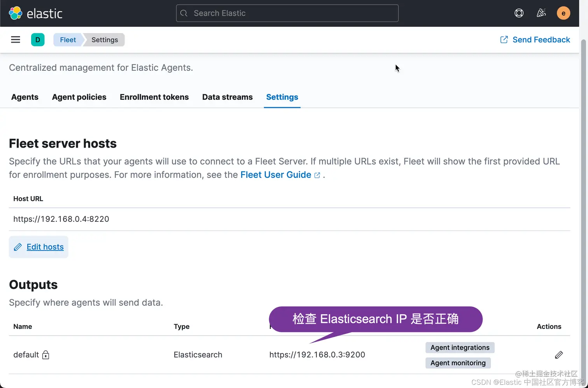Click the default output name
The width and height of the screenshot is (588, 388).
[x=26, y=355]
